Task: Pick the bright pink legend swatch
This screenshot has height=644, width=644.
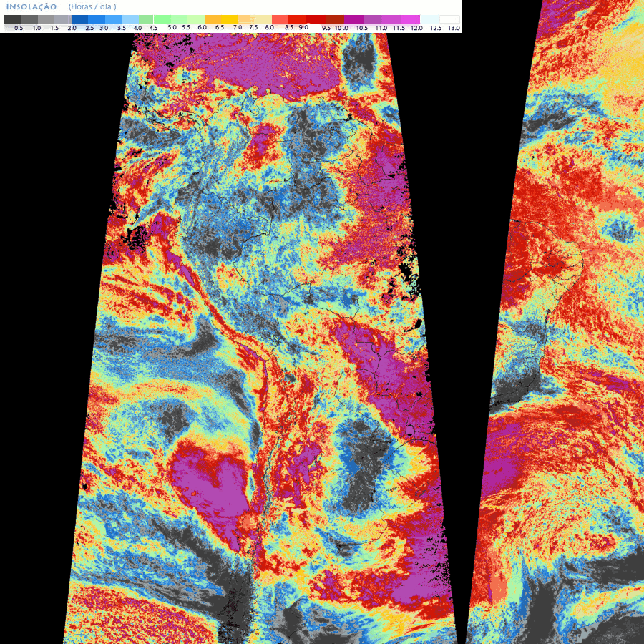Action: 411,19
